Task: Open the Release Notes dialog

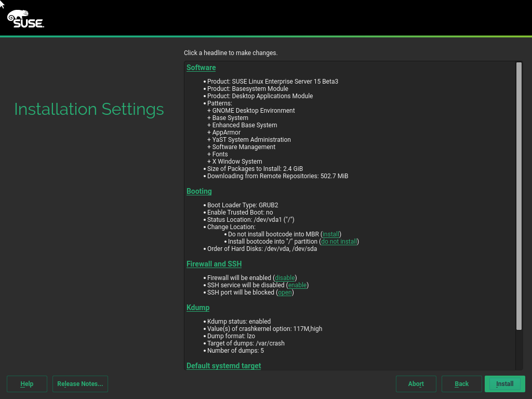Action: click(x=80, y=384)
